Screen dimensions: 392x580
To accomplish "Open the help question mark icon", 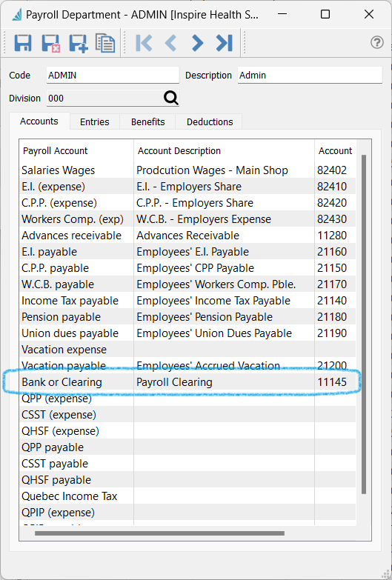I will pyautogui.click(x=377, y=42).
